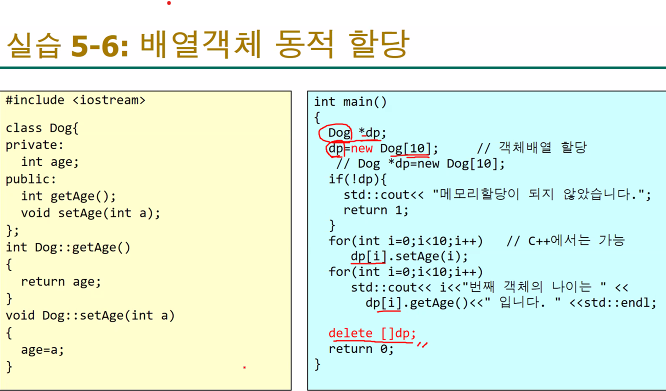Screen dimensions: 666x391
Task: Click the 'public:' access specifier line
Action: tap(31, 179)
